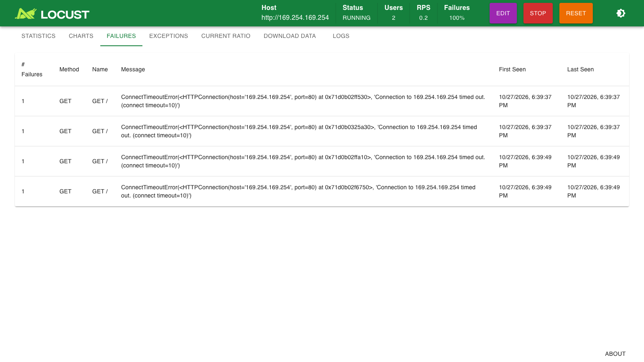Click the Users count 2

pos(393,18)
